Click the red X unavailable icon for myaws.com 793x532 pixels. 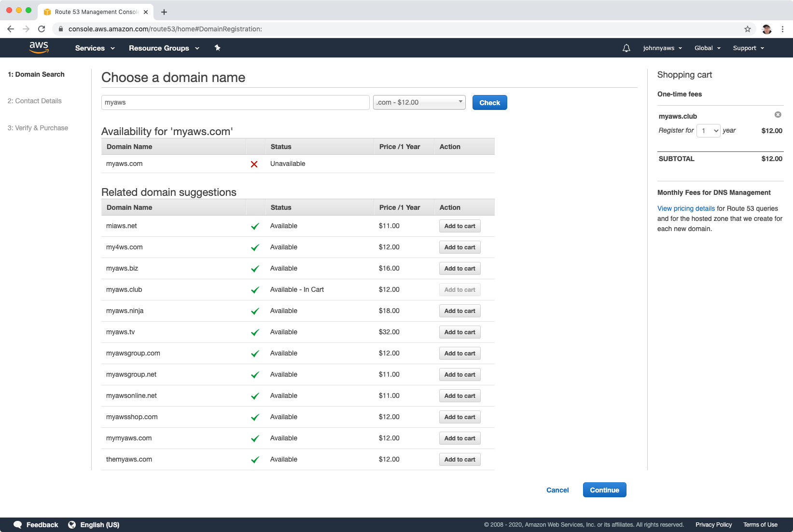(254, 164)
